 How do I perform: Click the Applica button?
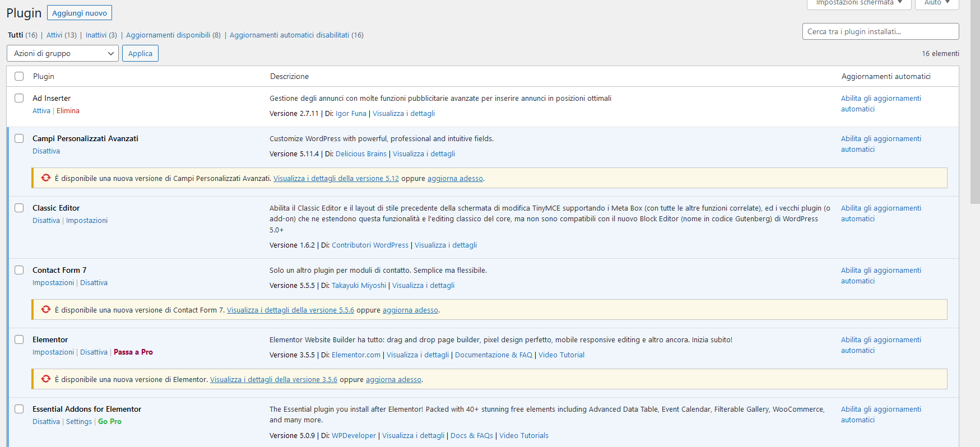(140, 53)
